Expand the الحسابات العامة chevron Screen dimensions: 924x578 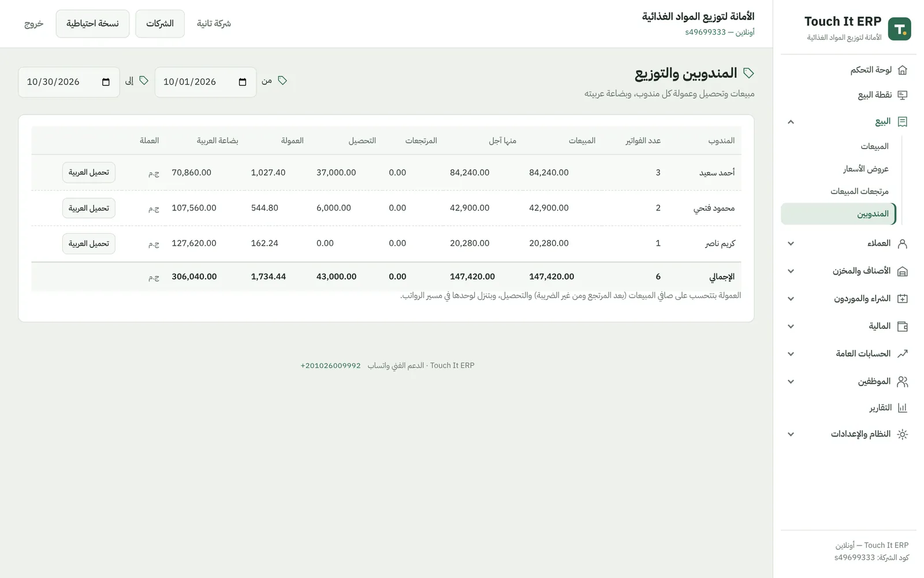(791, 354)
